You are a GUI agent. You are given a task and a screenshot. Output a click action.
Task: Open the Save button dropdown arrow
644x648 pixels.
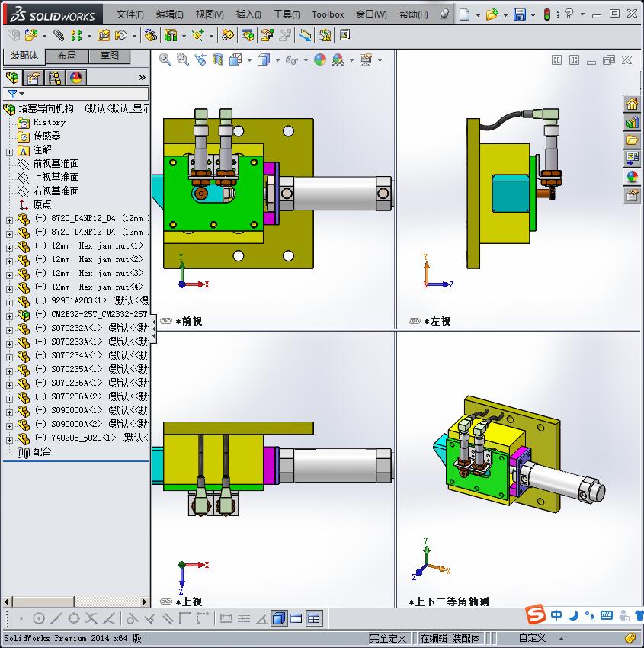click(x=533, y=15)
